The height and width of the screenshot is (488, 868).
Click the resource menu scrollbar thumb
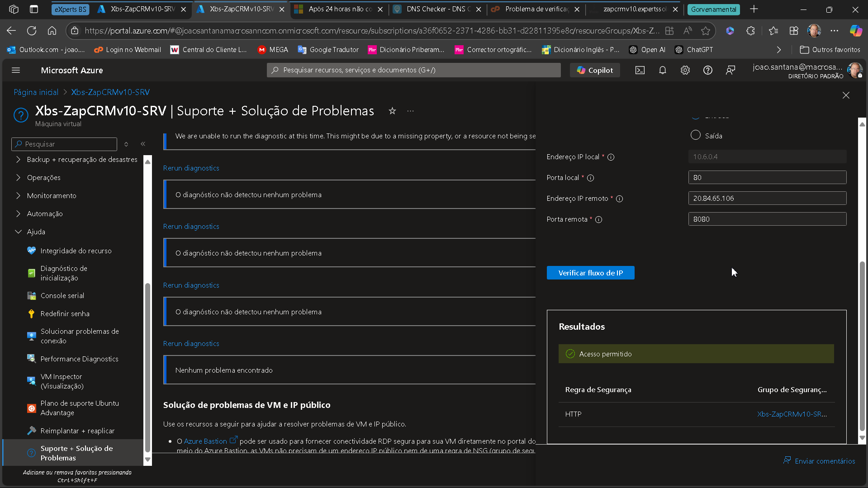(147, 367)
